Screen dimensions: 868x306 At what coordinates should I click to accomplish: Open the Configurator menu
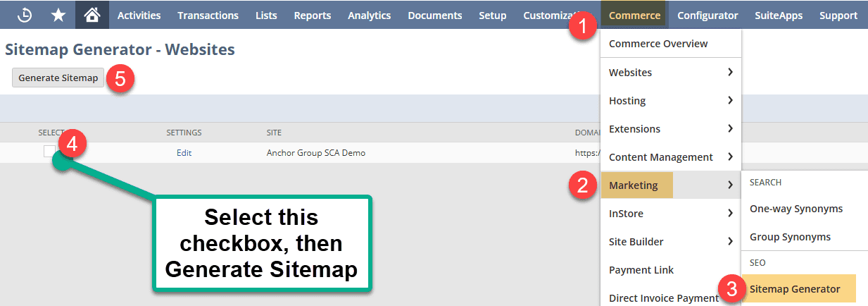pos(707,15)
